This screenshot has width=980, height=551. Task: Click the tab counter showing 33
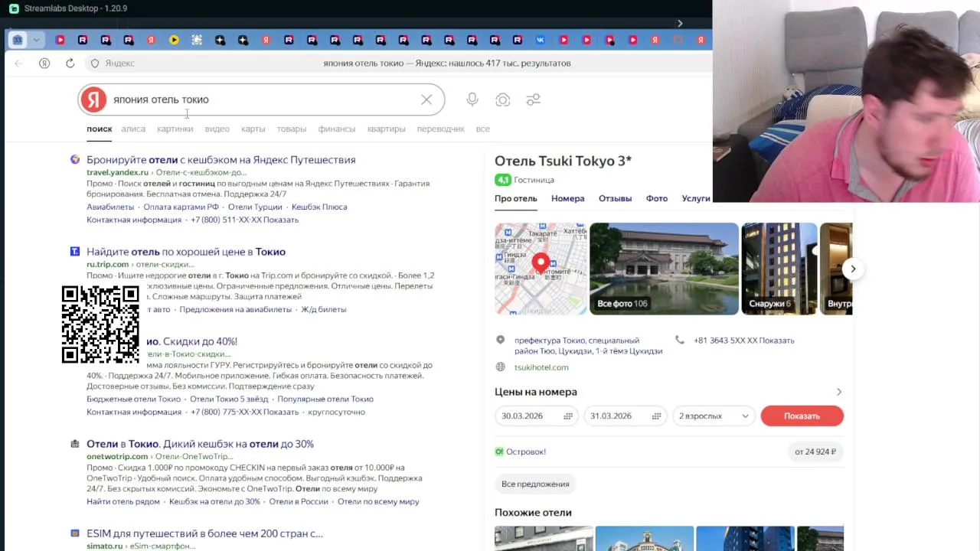pos(18,40)
